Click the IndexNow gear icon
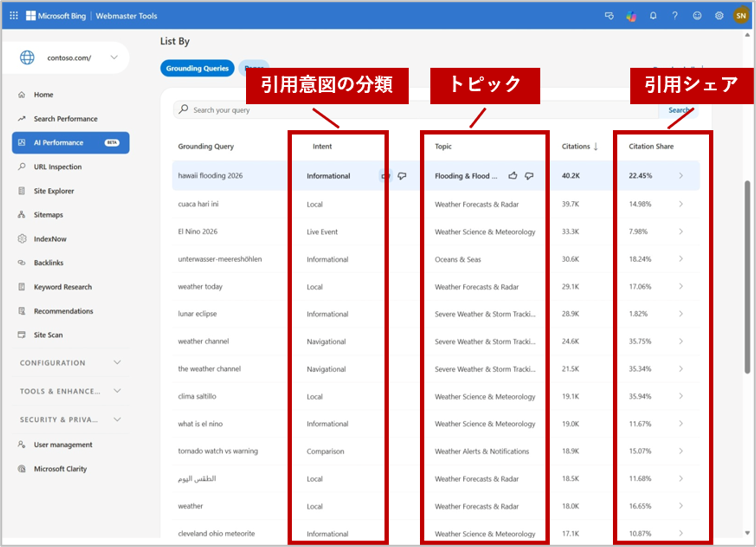756x547 pixels. click(22, 239)
